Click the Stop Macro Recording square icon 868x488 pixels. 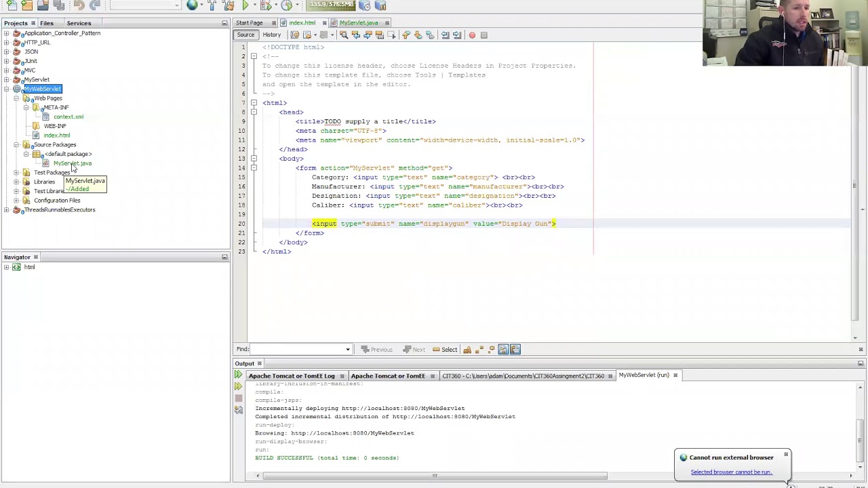click(x=484, y=35)
